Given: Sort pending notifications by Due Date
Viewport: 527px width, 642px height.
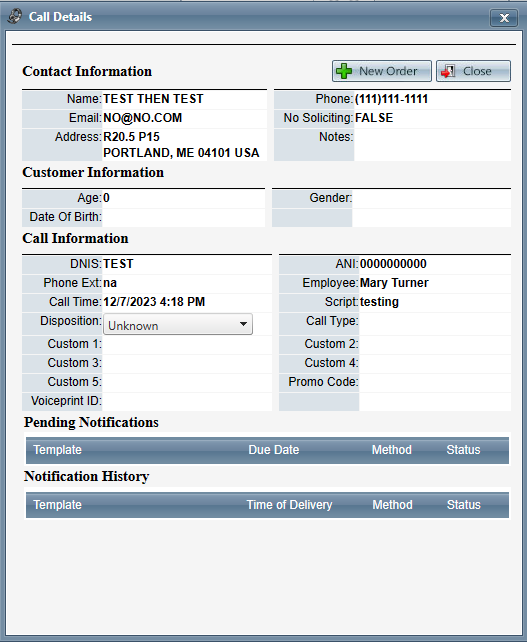Looking at the screenshot, I should tap(274, 450).
